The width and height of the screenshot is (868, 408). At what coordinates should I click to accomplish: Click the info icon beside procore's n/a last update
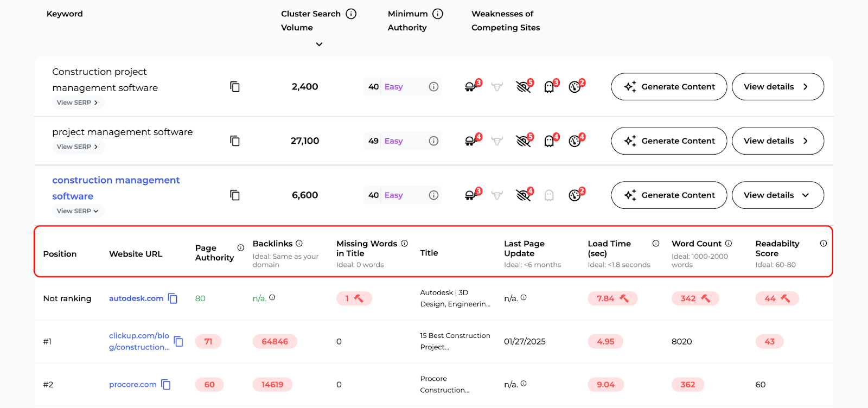click(524, 382)
